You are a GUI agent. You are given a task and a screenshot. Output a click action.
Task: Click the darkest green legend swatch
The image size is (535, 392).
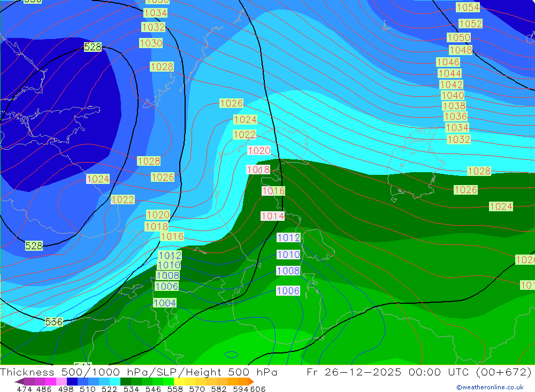(126, 381)
